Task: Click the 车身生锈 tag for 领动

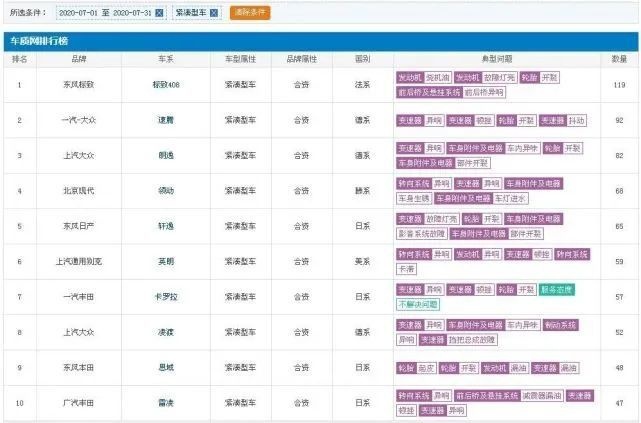Action: (x=414, y=199)
